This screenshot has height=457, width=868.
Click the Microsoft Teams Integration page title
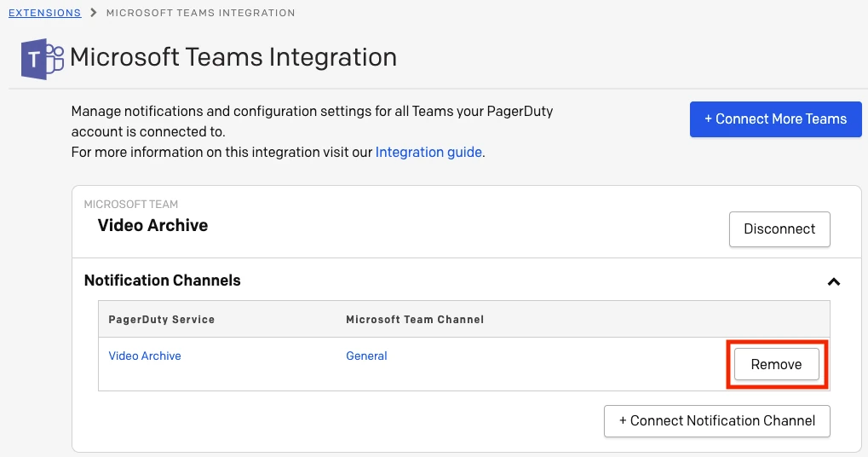[233, 57]
